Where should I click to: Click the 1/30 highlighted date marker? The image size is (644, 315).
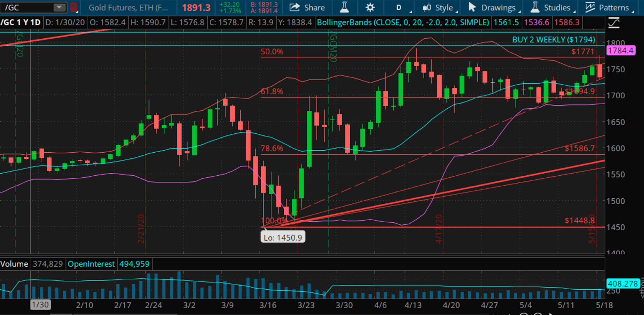click(x=40, y=305)
